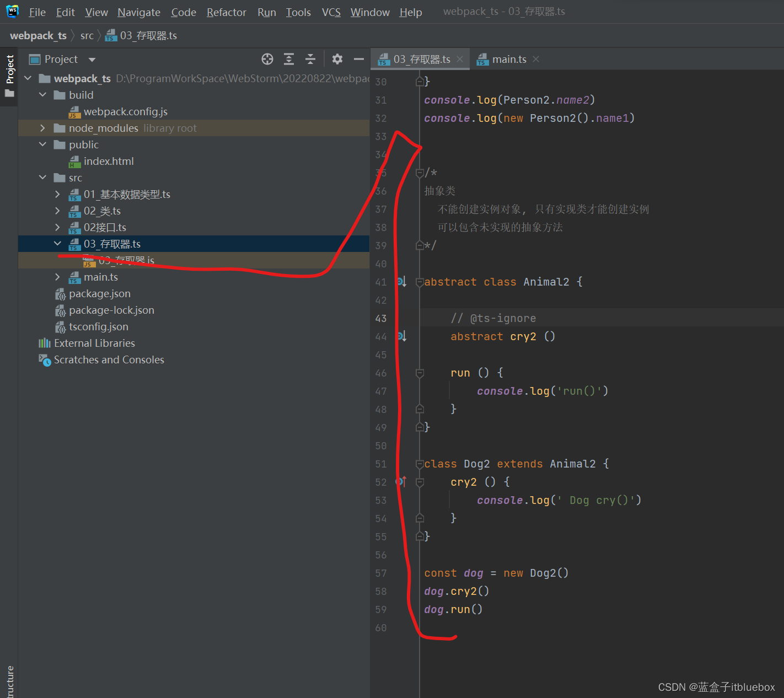Open the Help menu
This screenshot has height=698, width=784.
point(411,12)
